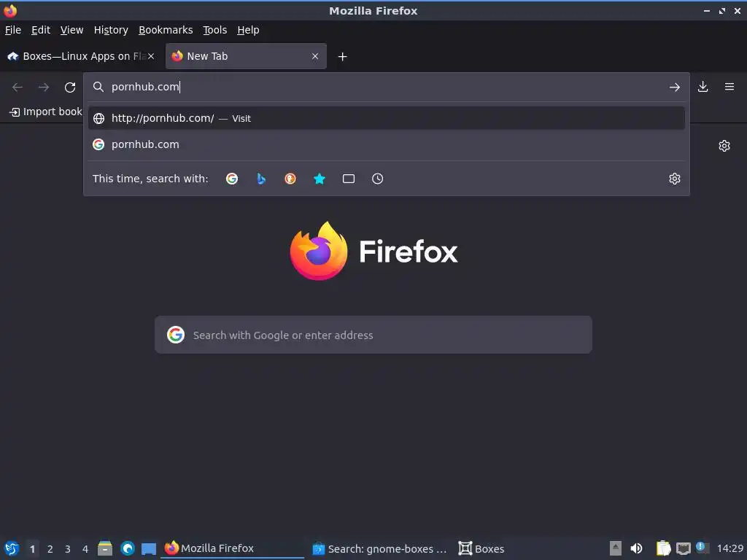Go back with the back arrow button
Screen dimensions: 747x560
coord(18,87)
